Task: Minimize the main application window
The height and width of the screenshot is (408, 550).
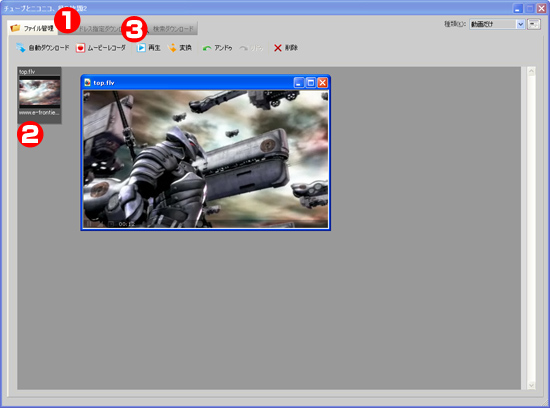Action: [x=518, y=9]
